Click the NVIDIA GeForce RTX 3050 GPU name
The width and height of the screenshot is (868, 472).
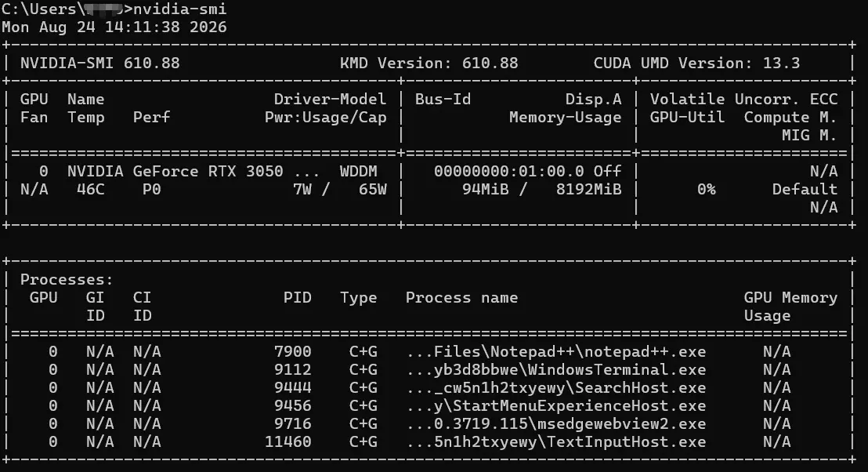(175, 171)
